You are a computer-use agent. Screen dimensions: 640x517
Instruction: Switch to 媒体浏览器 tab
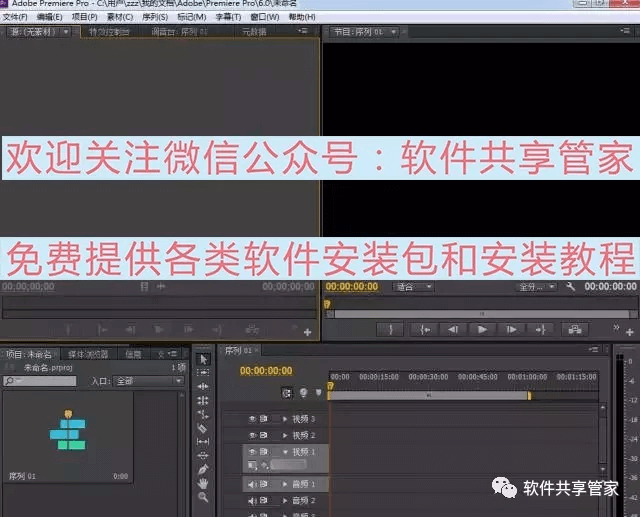click(x=88, y=354)
